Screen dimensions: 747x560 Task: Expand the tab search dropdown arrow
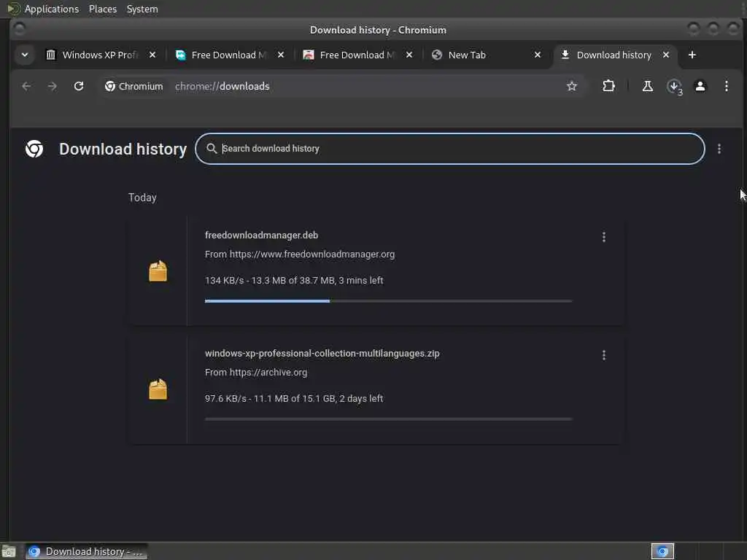(25, 55)
